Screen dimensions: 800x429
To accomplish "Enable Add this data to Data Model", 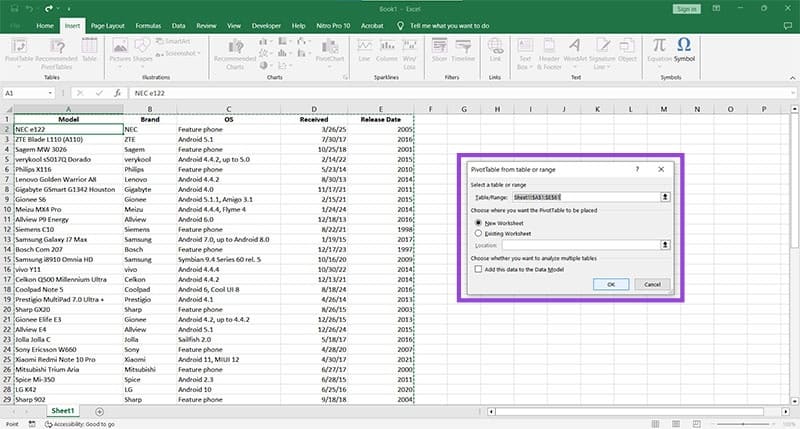I will [479, 271].
